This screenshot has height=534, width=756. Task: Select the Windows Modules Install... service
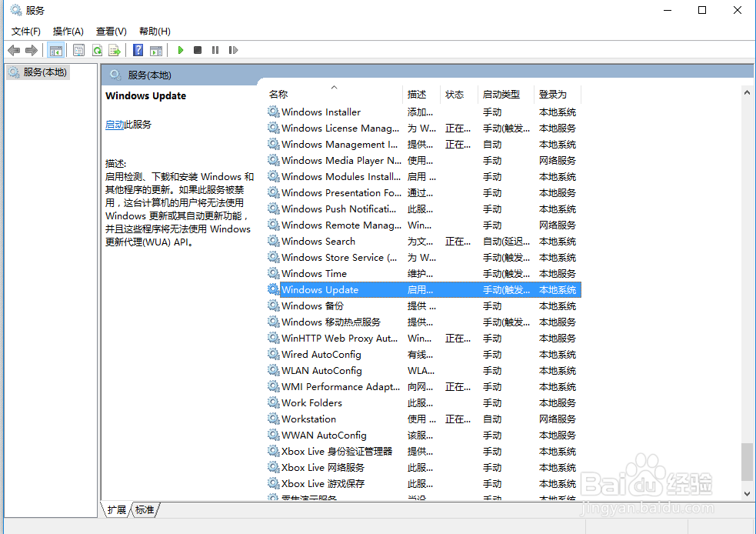click(x=424, y=176)
